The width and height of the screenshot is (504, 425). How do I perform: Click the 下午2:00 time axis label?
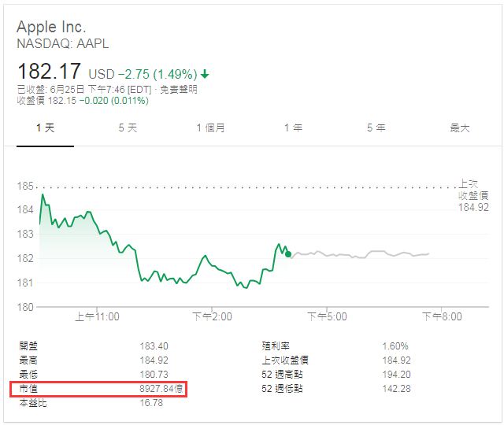(212, 316)
